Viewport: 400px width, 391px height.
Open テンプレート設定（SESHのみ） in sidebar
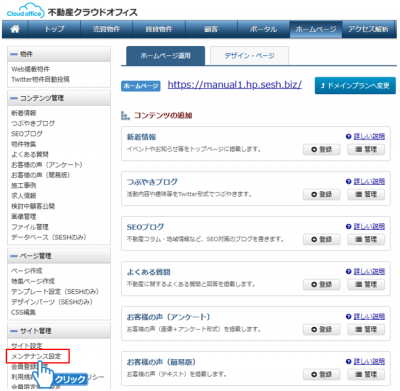[55, 291]
